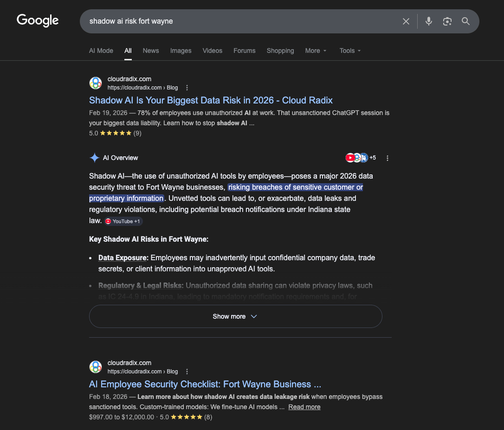Screen dimensions: 504x430
Task: Open three-dot menu for second cloudradix result
Action: click(187, 372)
